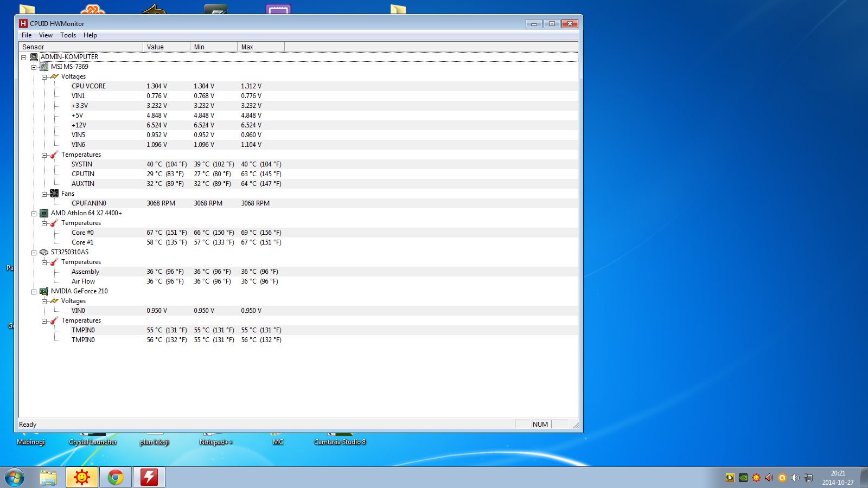Click the orange circle tray icon
Viewport: 868px width, 488px height.
pos(782,478)
